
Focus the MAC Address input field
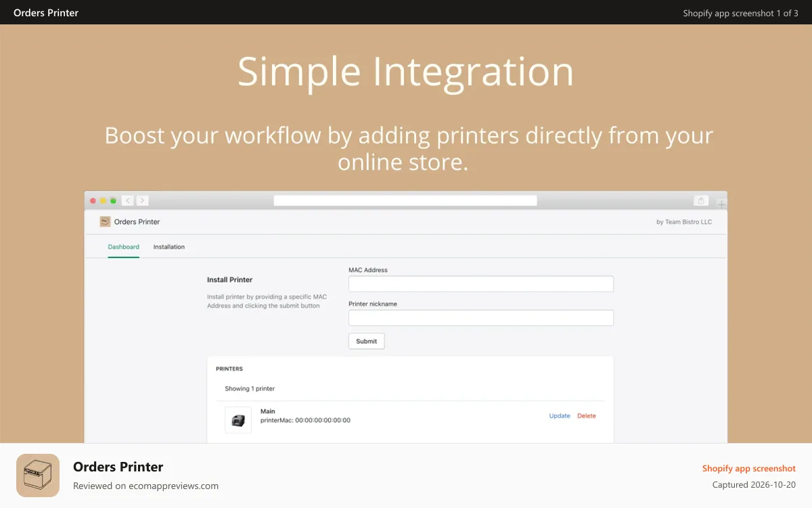pos(481,284)
